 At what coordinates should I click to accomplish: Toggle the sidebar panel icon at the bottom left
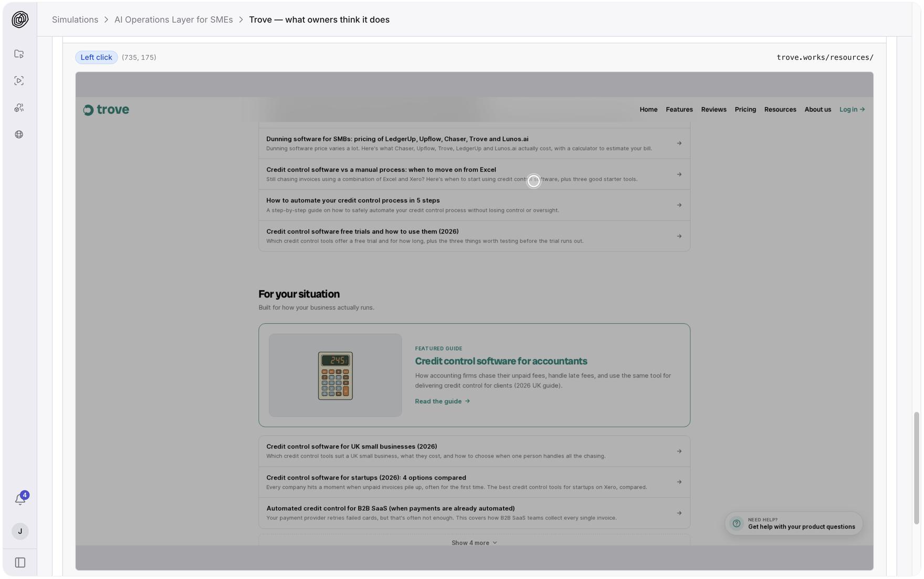[x=20, y=563]
